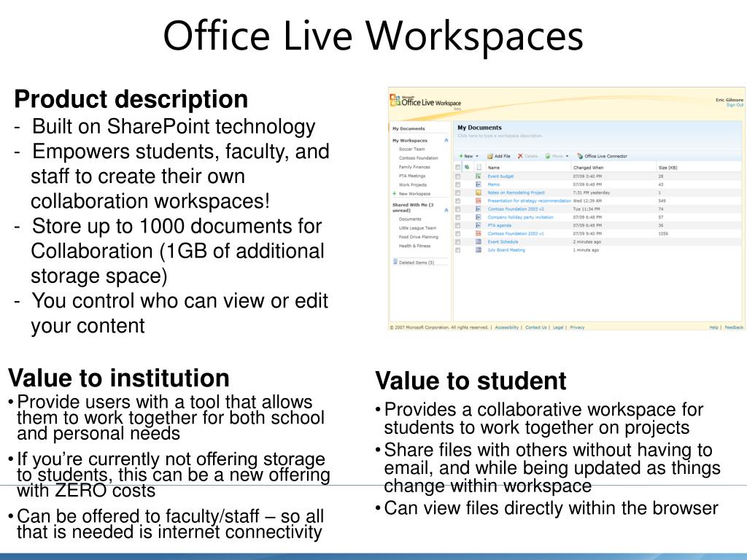Screen dimensions: 747x560
Task: Open the Event budget document link
Action: pos(500,176)
